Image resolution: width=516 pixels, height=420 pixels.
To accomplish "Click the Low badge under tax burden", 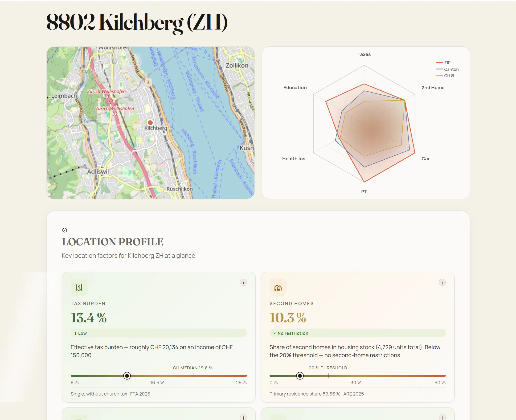I will 159,333.
